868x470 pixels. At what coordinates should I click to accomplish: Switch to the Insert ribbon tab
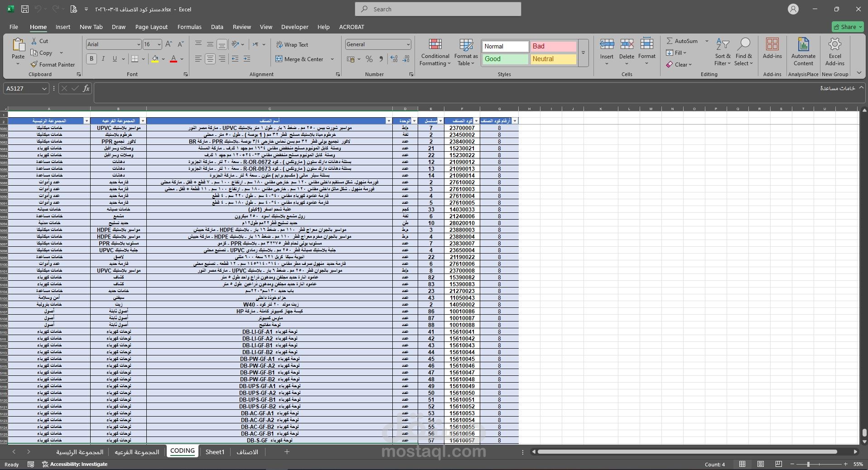point(63,27)
